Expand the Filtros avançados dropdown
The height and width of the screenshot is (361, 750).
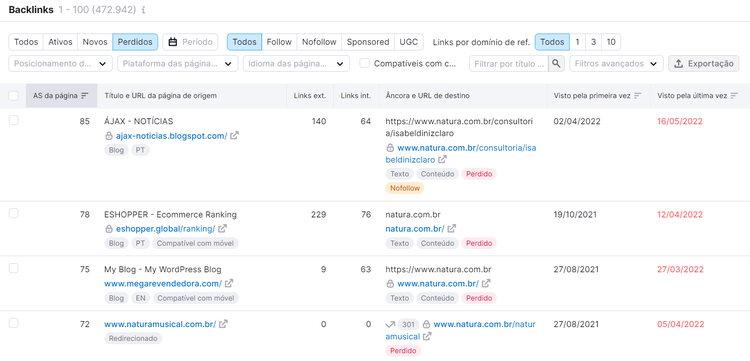click(616, 64)
